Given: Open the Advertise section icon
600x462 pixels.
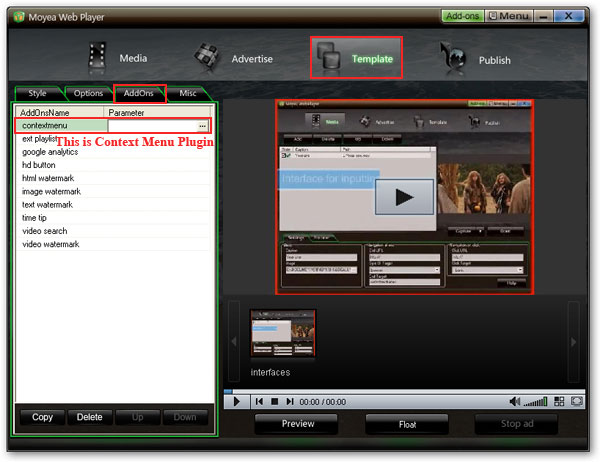Looking at the screenshot, I should click(207, 57).
